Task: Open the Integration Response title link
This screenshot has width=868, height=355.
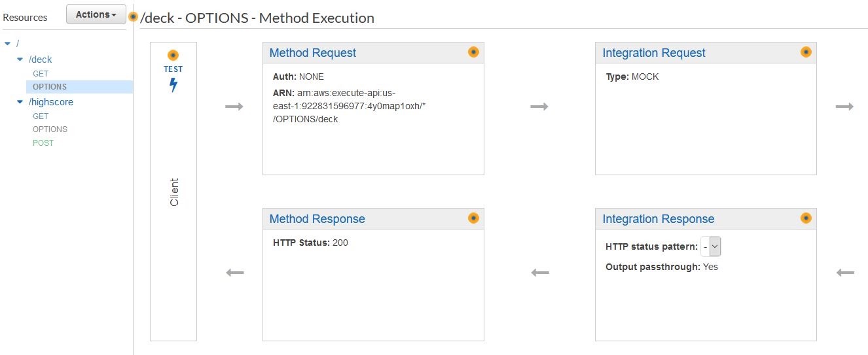Action: tap(658, 219)
